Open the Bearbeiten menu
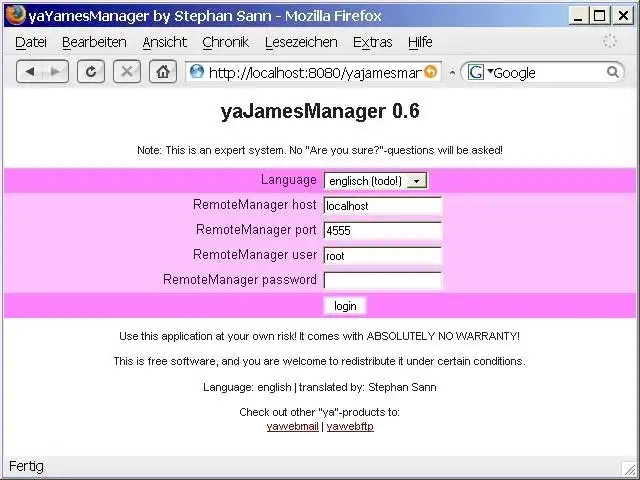Screen dimensions: 640x480 pyautogui.click(x=94, y=42)
